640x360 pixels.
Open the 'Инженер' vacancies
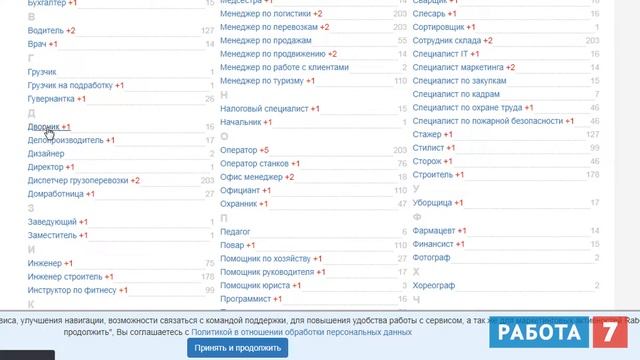[x=44, y=263]
